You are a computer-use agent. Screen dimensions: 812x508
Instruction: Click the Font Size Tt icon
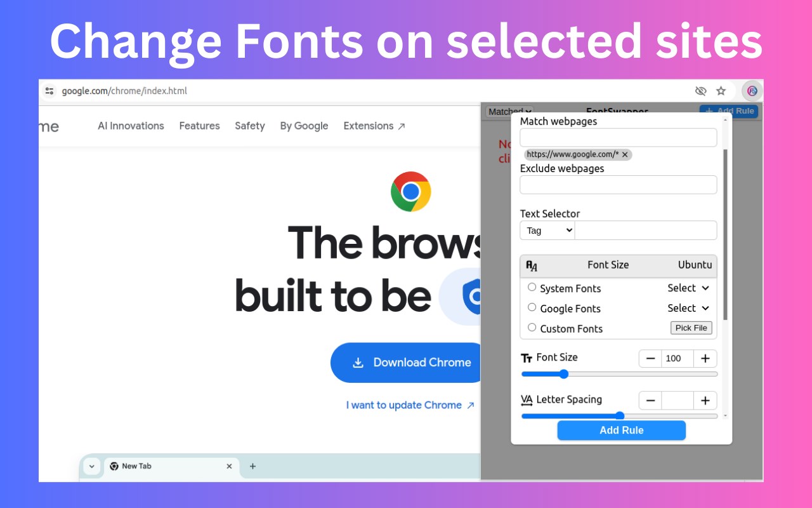(527, 358)
